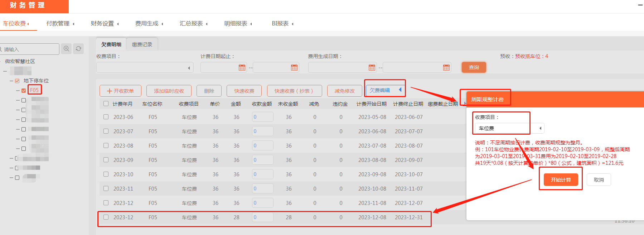Expand the BI报表 menu
The width and height of the screenshot is (644, 235).
(x=283, y=24)
